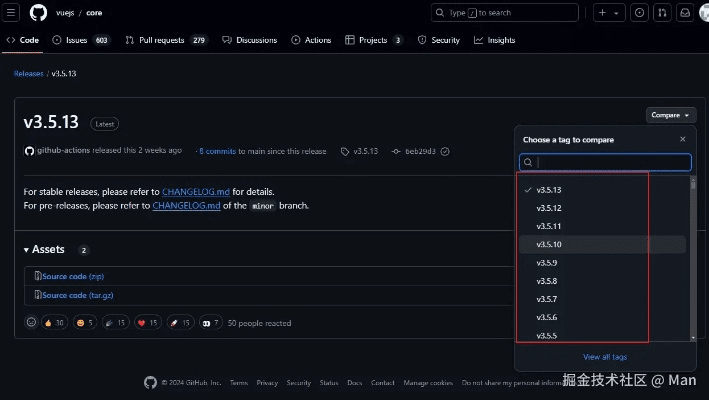Click the rocket reaction button
Screen dimensions: 709x400
click(x=181, y=323)
